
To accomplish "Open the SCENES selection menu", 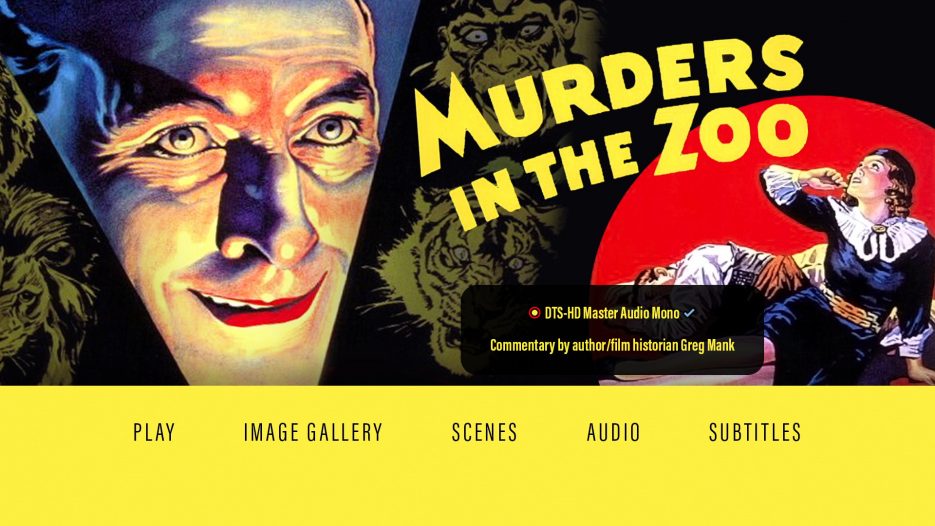I will (484, 432).
